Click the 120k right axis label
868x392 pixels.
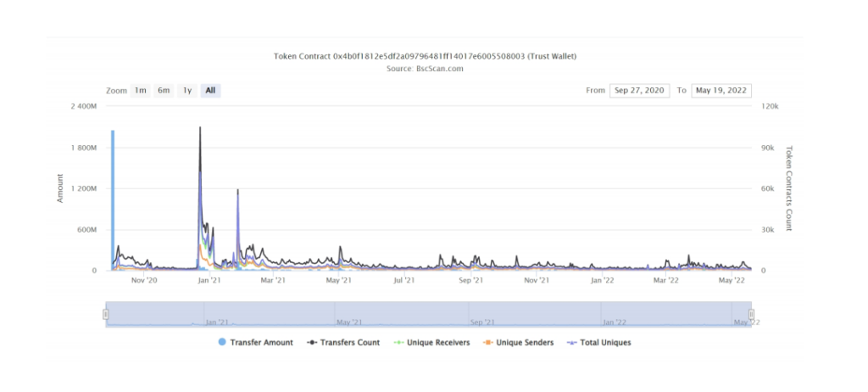[770, 106]
